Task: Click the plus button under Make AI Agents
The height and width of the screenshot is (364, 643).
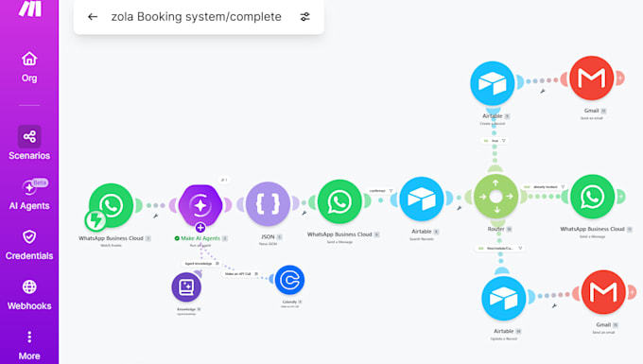Action: tap(200, 227)
